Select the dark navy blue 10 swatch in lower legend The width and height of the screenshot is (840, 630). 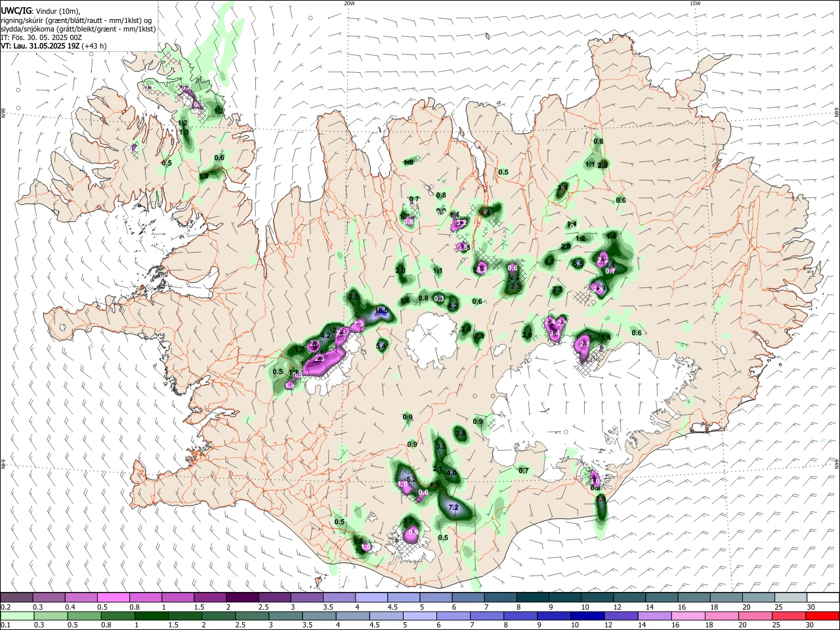(586, 616)
